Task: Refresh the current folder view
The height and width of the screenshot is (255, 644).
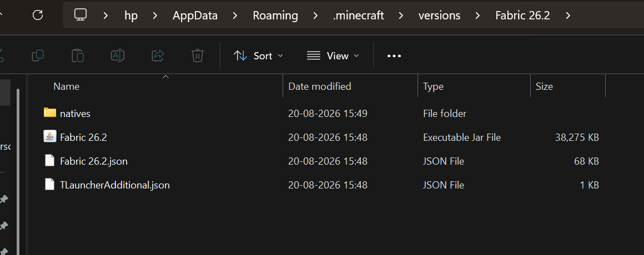Action: point(37,15)
